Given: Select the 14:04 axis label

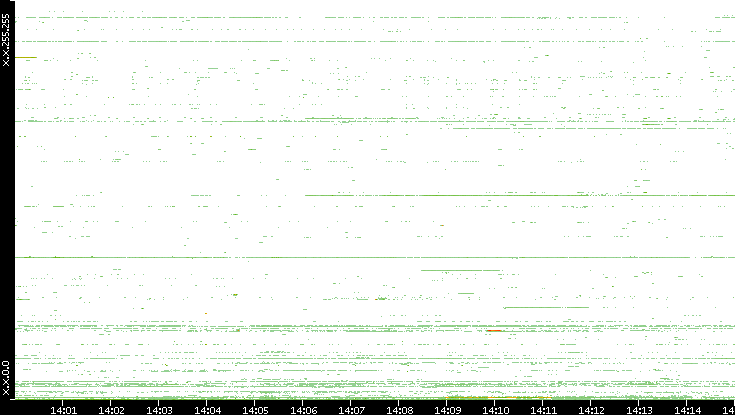Looking at the screenshot, I should coord(208,410).
